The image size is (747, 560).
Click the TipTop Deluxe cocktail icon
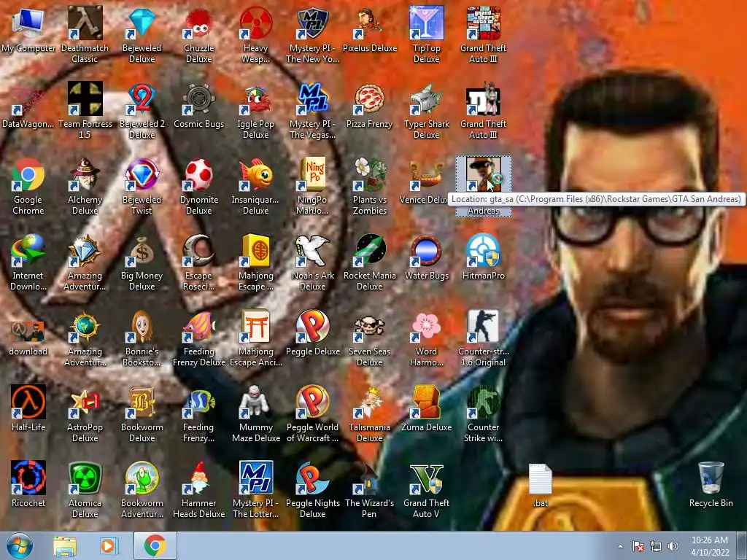pyautogui.click(x=426, y=23)
